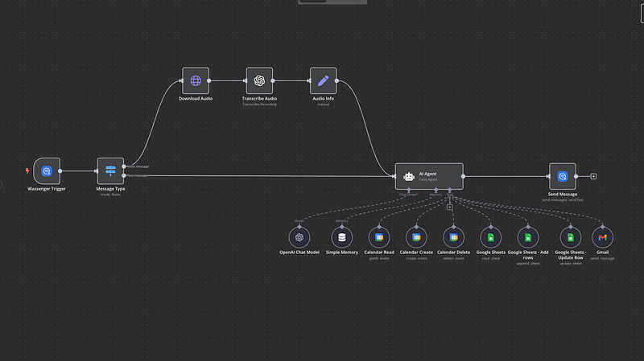The height and width of the screenshot is (361, 644).
Task: Select the Simple Memory database node
Action: click(342, 237)
